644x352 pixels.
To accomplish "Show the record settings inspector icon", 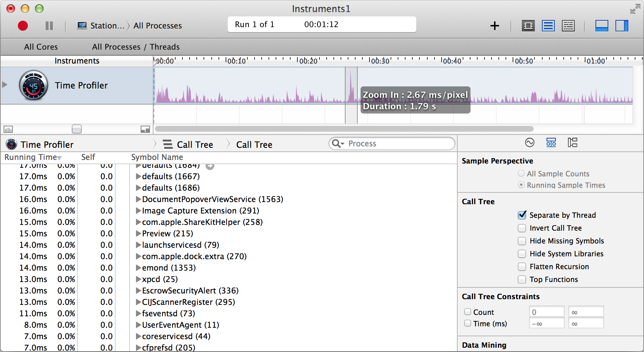I will 530,143.
